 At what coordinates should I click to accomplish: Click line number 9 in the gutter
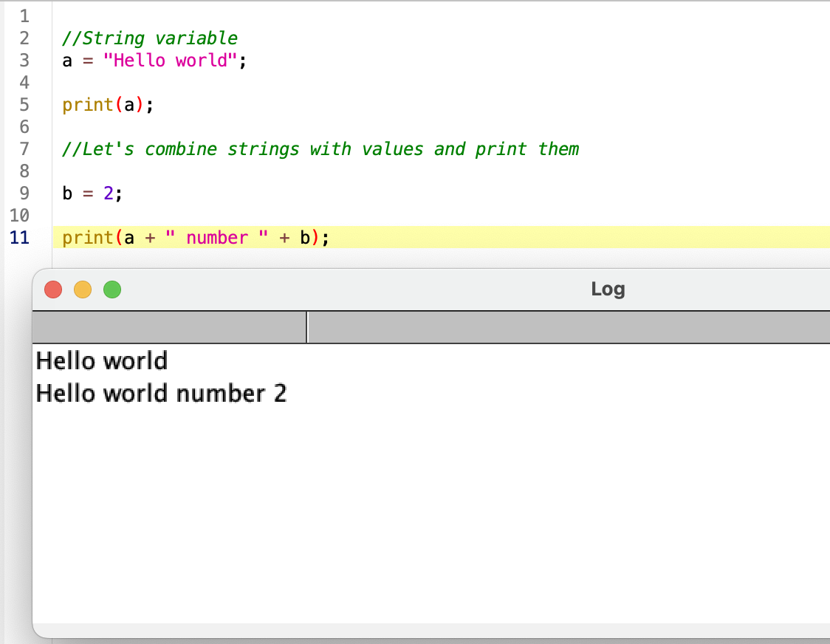click(x=24, y=193)
